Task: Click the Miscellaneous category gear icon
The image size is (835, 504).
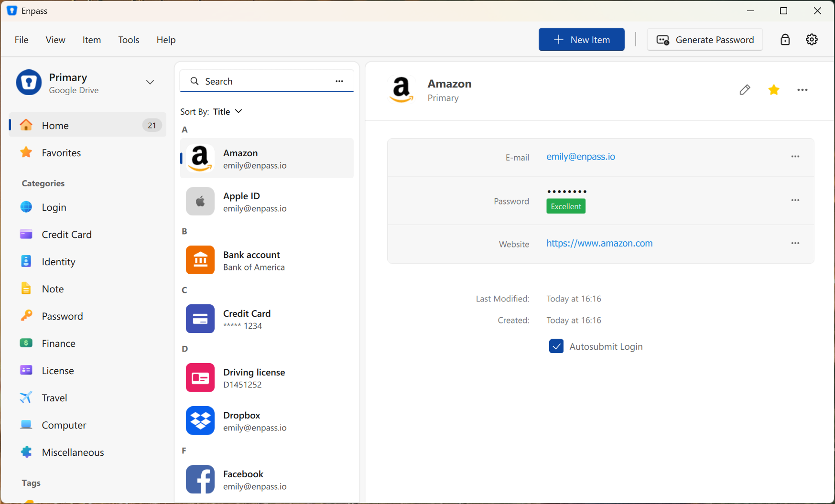Action: [x=26, y=452]
